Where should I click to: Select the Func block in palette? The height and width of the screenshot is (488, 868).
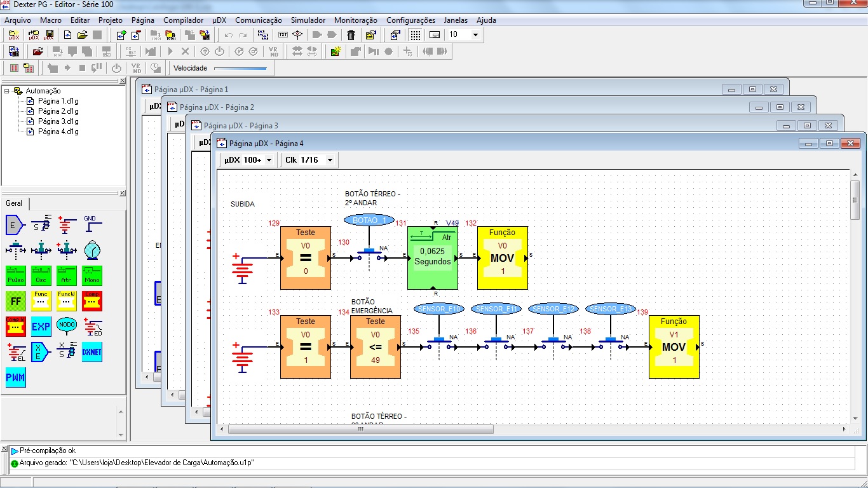41,301
